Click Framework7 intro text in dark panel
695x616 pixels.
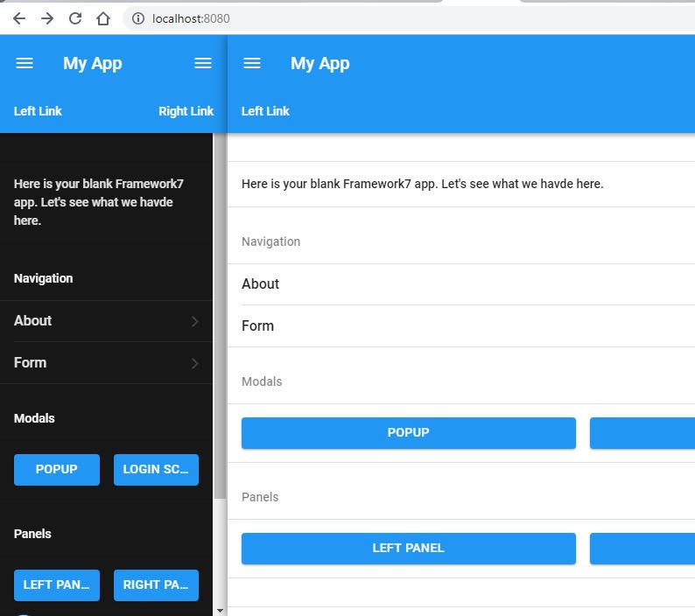[x=98, y=202]
